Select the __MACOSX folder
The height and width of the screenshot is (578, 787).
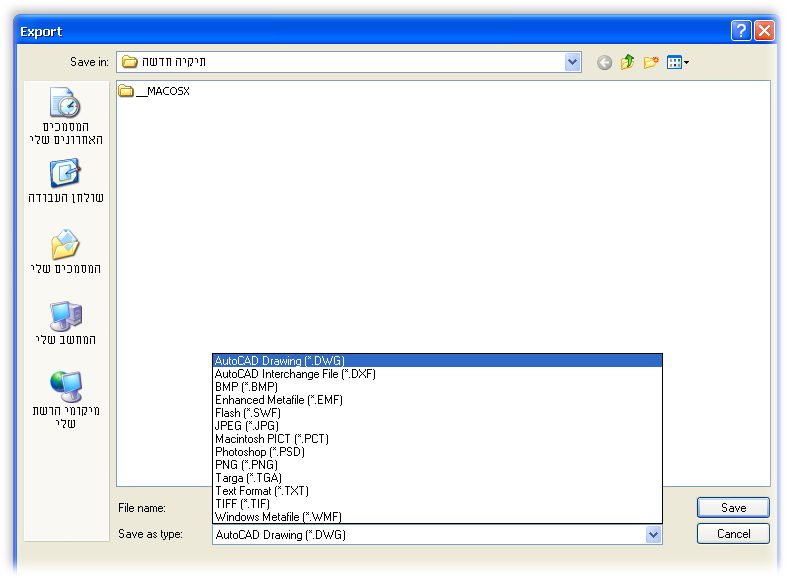pos(154,91)
